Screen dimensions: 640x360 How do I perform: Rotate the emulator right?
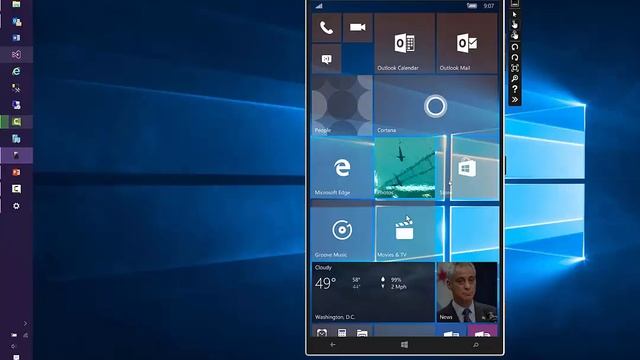click(x=514, y=57)
